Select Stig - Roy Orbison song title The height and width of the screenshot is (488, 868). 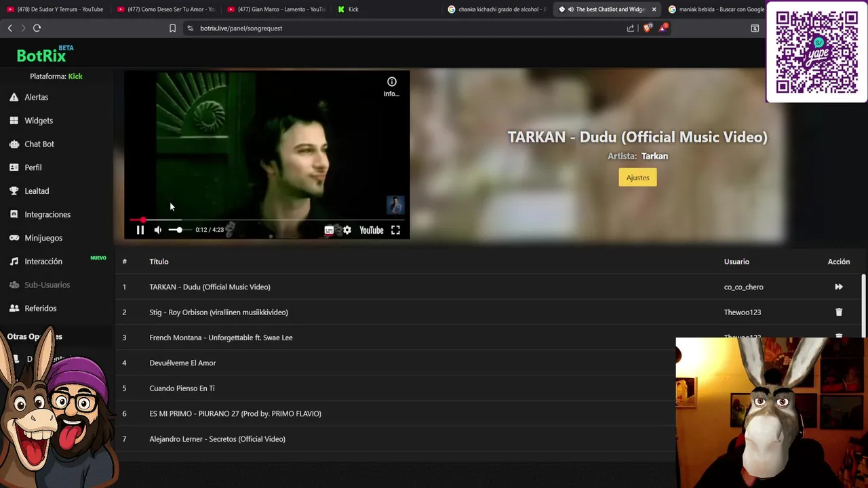point(218,312)
